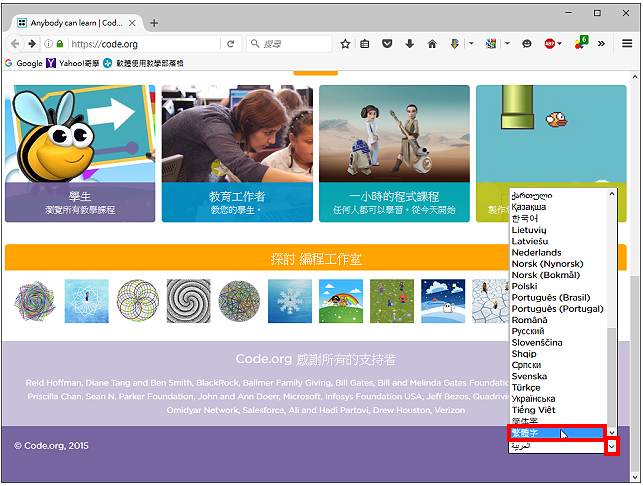
Task: Open the snowy ghost scene thumbnail
Action: click(x=443, y=301)
